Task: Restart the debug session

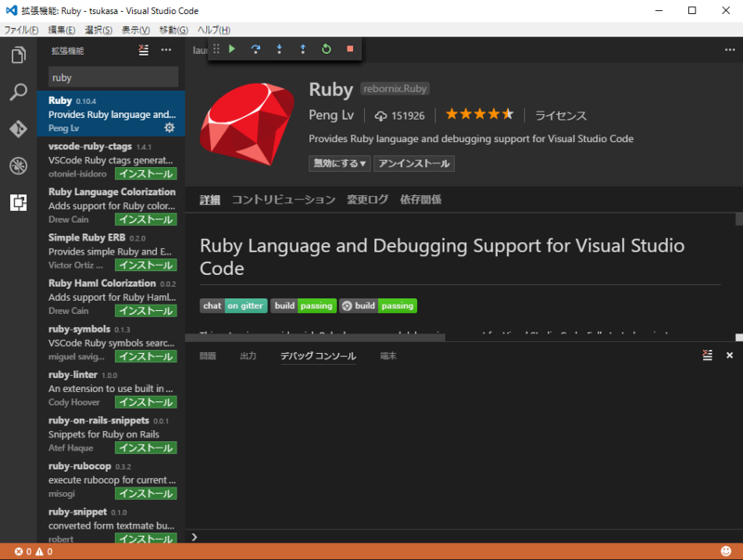Action: point(327,49)
